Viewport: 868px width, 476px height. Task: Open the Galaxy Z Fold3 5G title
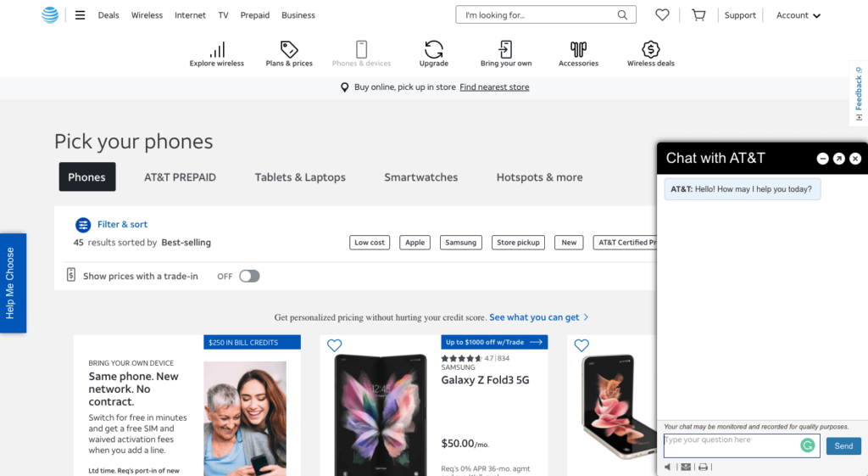tap(485, 380)
